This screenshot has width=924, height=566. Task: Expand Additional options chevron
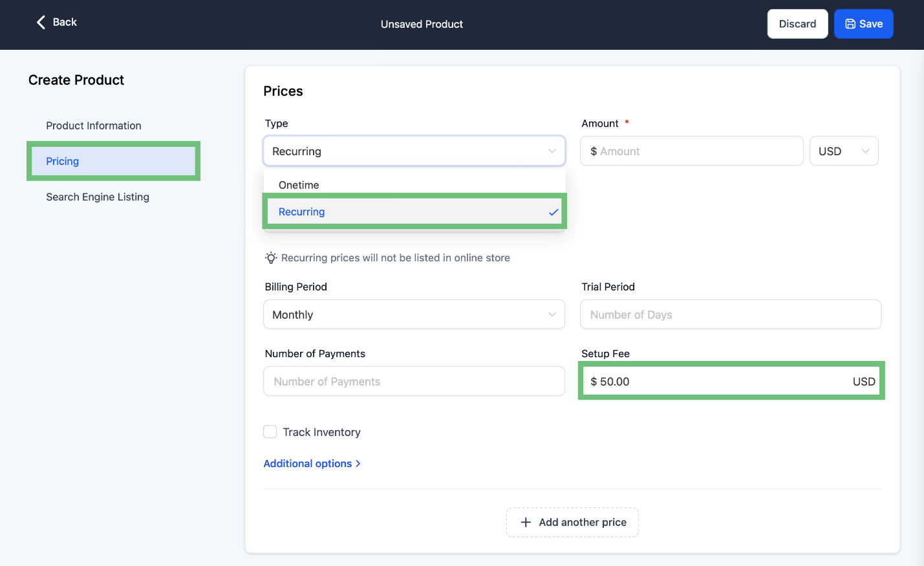coord(358,464)
